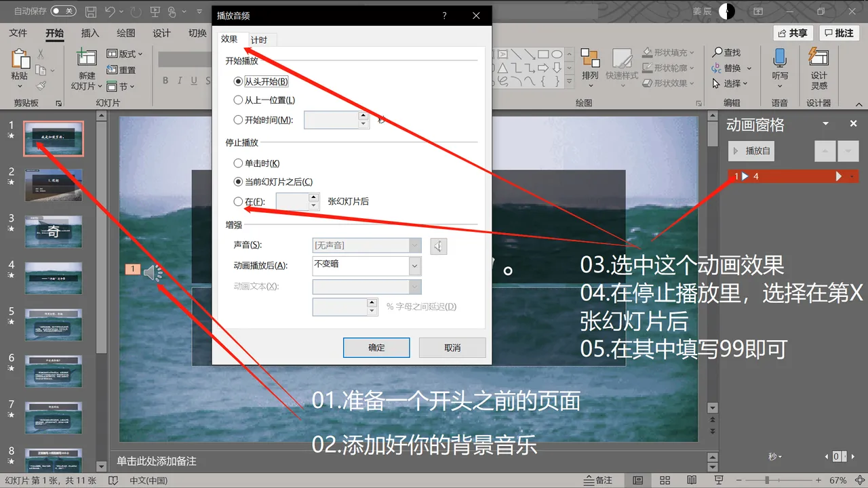Click the normal view icon in status bar

click(x=638, y=481)
